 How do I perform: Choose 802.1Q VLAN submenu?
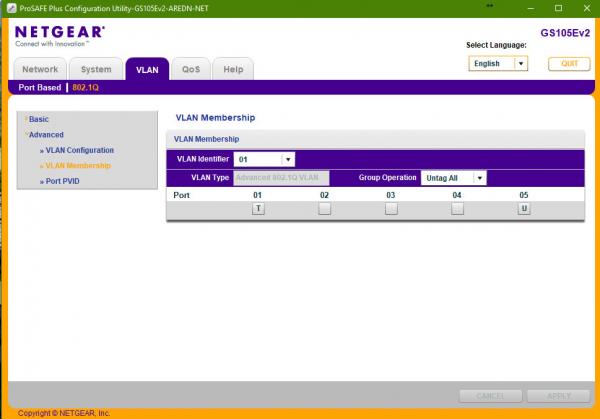(85, 88)
